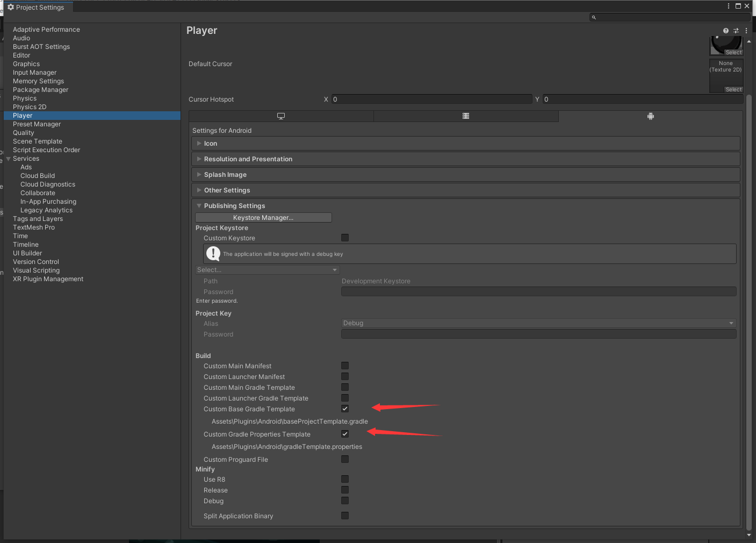Open Audio settings category

point(21,38)
